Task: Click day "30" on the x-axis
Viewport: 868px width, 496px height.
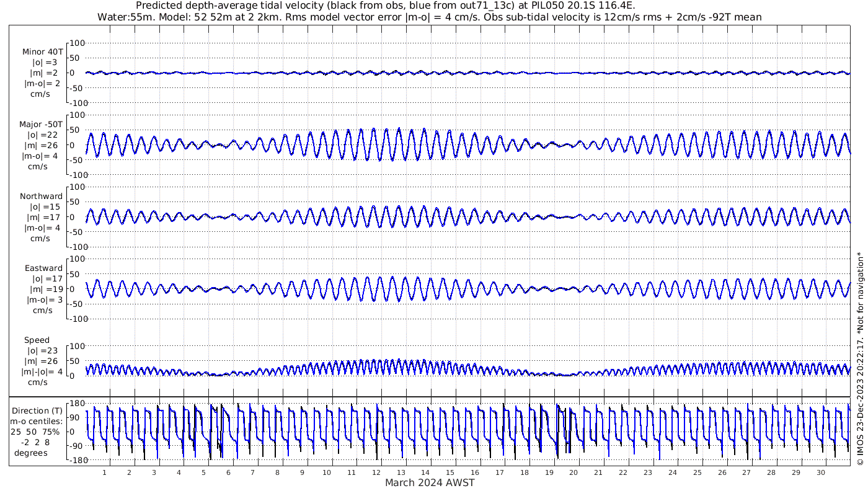Action: pyautogui.click(x=821, y=472)
